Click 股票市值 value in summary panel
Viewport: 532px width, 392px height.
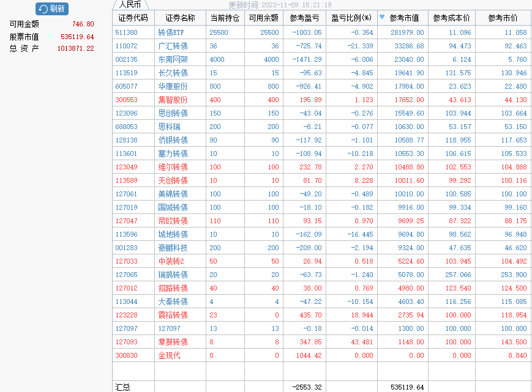[x=77, y=37]
